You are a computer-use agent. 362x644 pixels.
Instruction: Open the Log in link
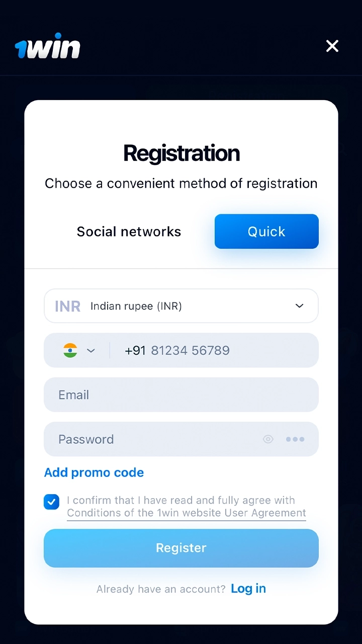pyautogui.click(x=248, y=589)
